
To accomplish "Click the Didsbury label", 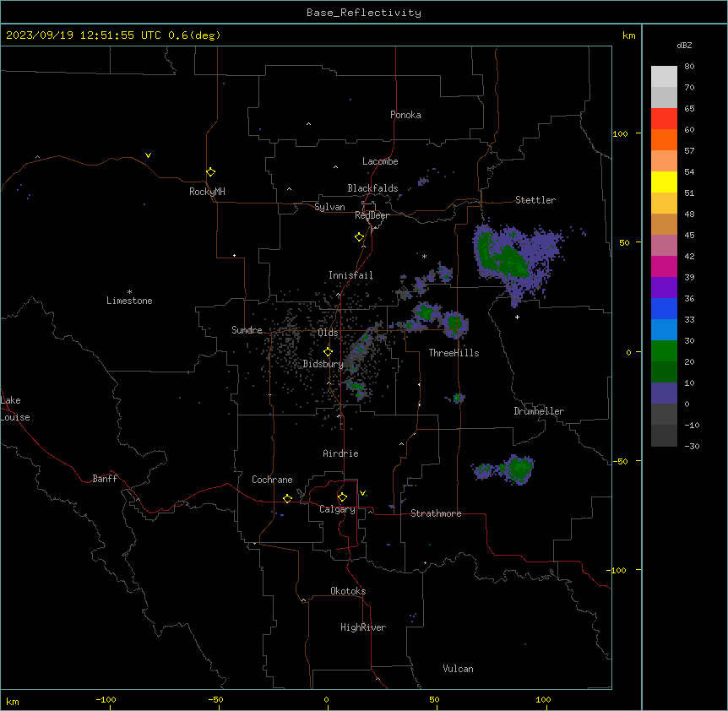I will pyautogui.click(x=323, y=364).
